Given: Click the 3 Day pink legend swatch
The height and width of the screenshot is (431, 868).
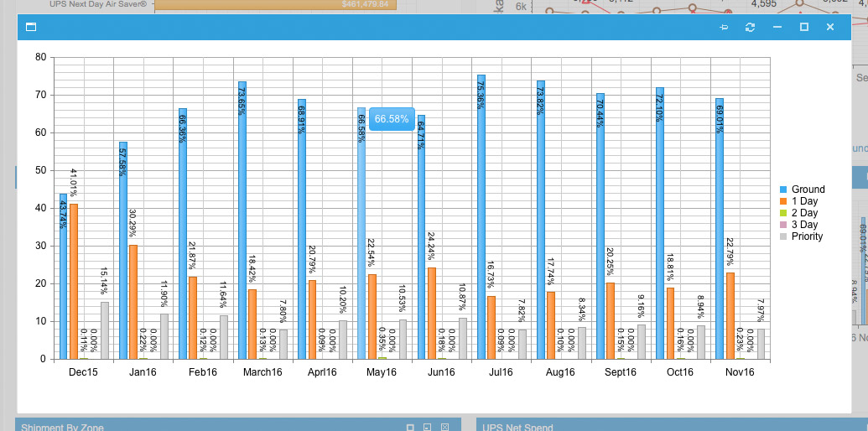Looking at the screenshot, I should [x=783, y=225].
